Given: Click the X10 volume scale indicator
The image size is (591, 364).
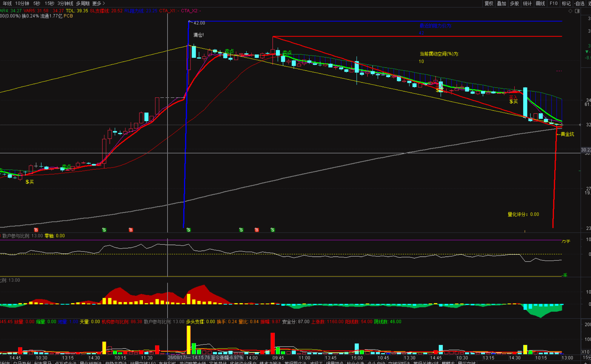Looking at the screenshot, I should click(585, 352).
